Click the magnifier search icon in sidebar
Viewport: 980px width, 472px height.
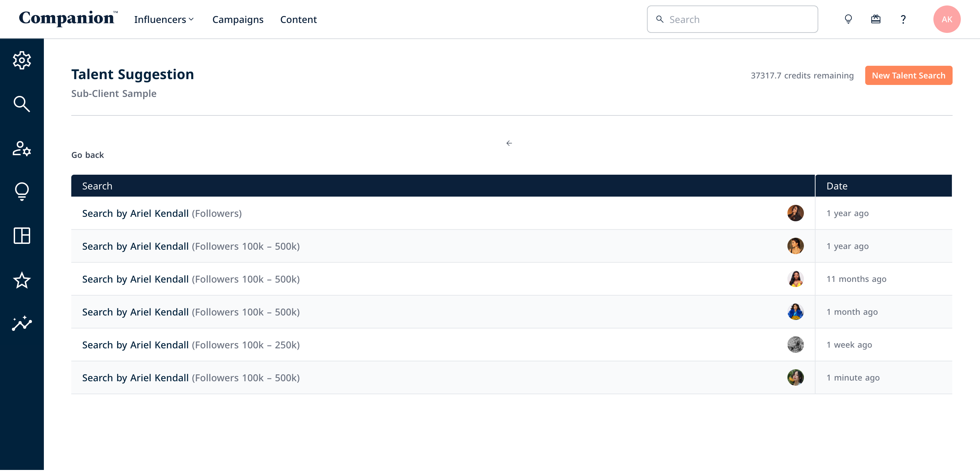tap(22, 104)
